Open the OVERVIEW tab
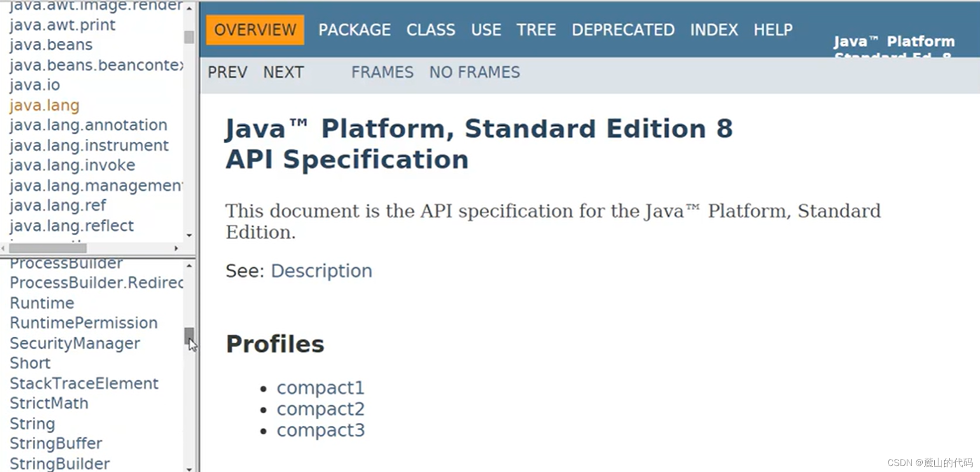Screen dimensions: 980x472 click(255, 30)
